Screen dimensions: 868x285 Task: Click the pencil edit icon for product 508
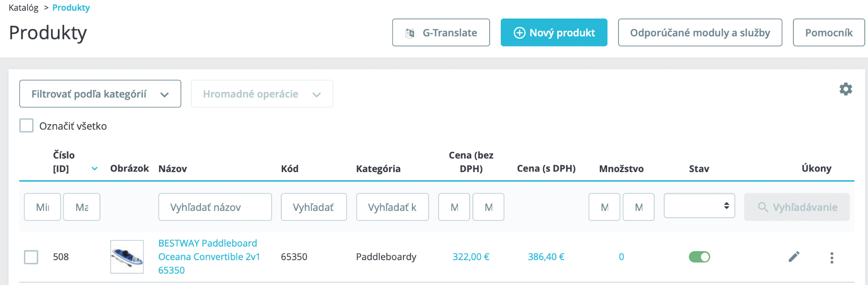point(794,257)
